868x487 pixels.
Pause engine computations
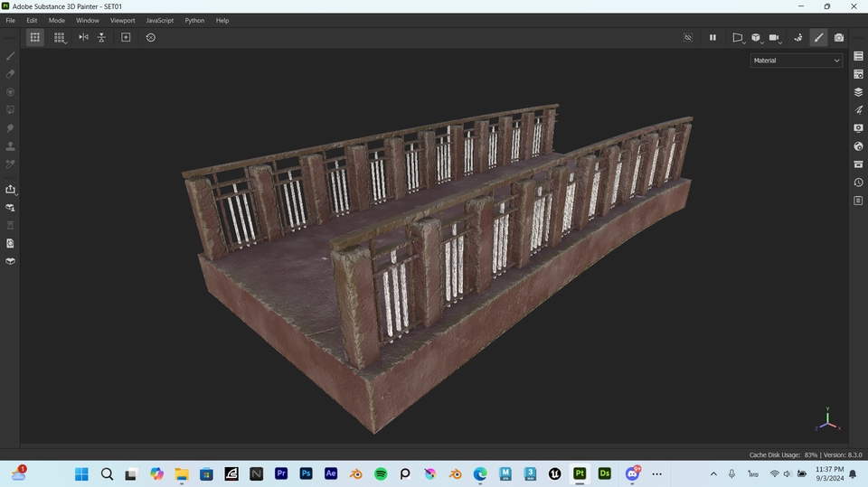coord(712,37)
